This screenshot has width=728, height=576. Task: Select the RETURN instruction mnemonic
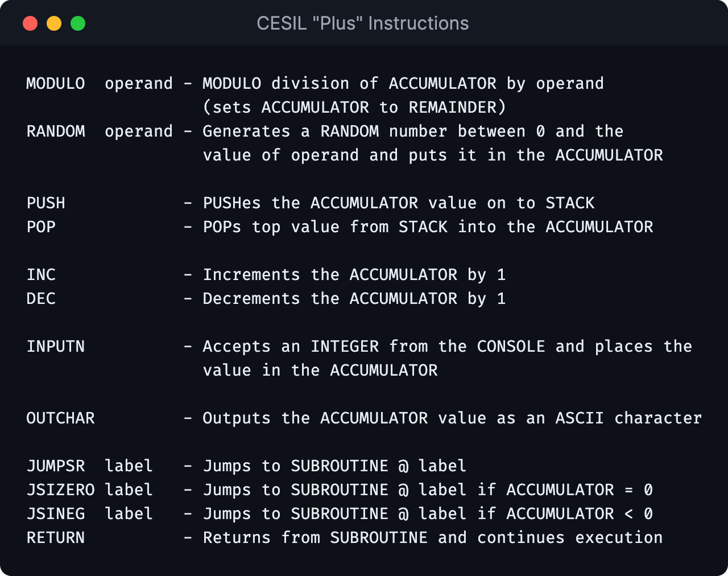tap(55, 537)
